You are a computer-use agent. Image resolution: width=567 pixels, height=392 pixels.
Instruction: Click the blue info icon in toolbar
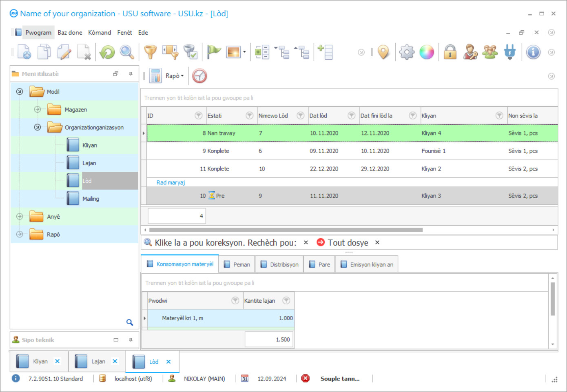pyautogui.click(x=533, y=52)
